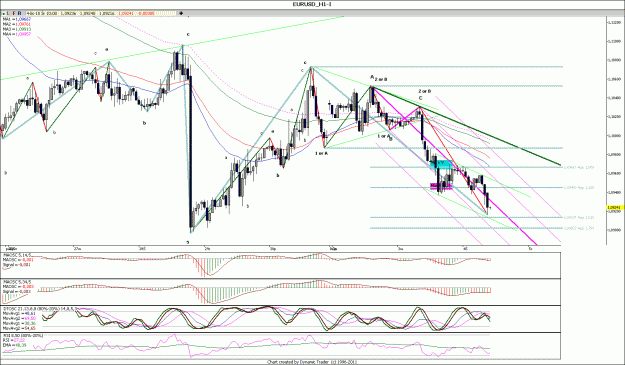The image size is (625, 365).
Task: Select the MA2 moving average label
Action: 17,24
